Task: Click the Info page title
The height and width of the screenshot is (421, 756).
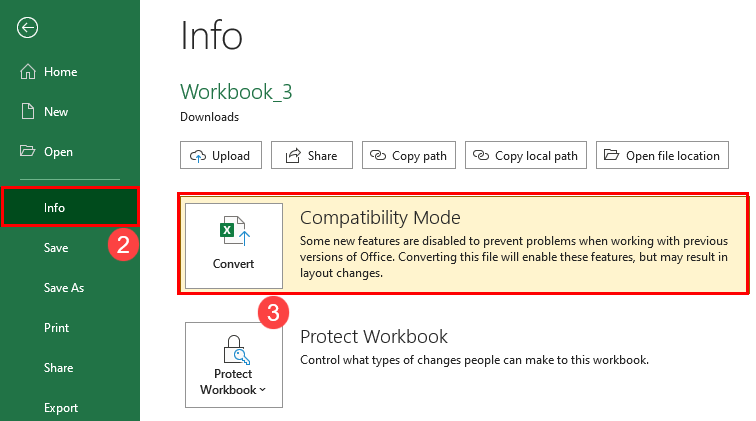Action: click(x=211, y=35)
